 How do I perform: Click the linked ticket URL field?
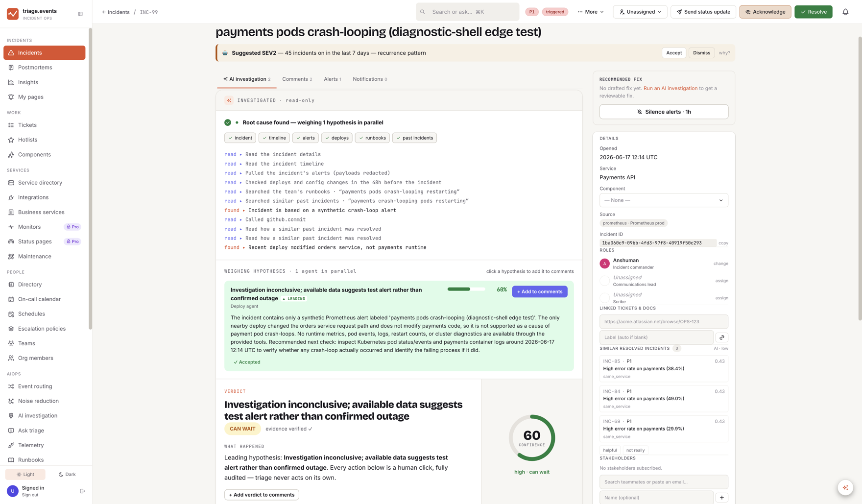[664, 322]
